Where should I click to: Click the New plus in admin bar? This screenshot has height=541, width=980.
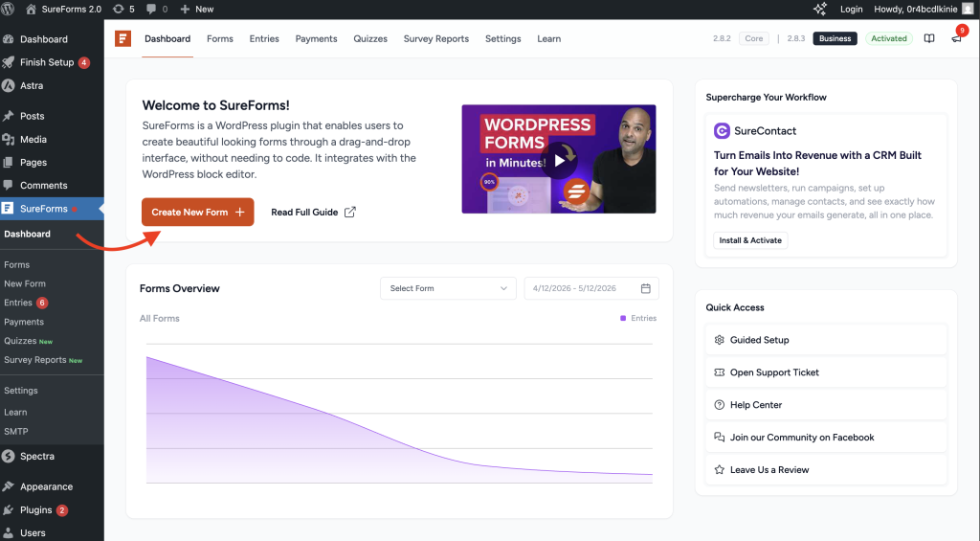click(x=185, y=9)
